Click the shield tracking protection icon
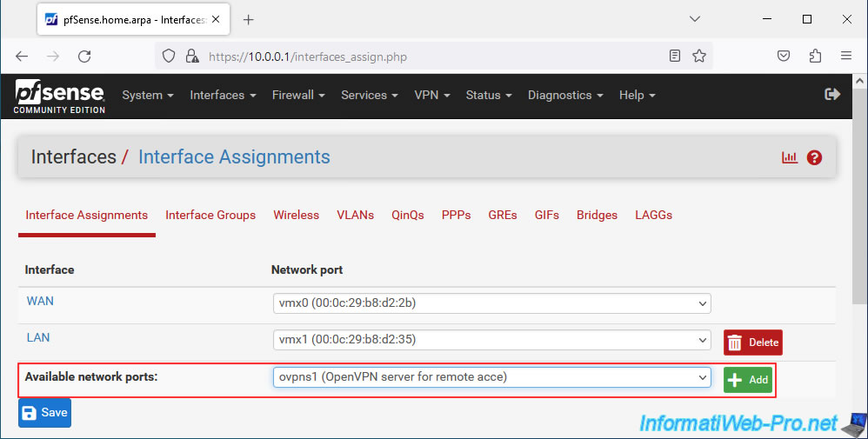868x439 pixels. [x=169, y=56]
